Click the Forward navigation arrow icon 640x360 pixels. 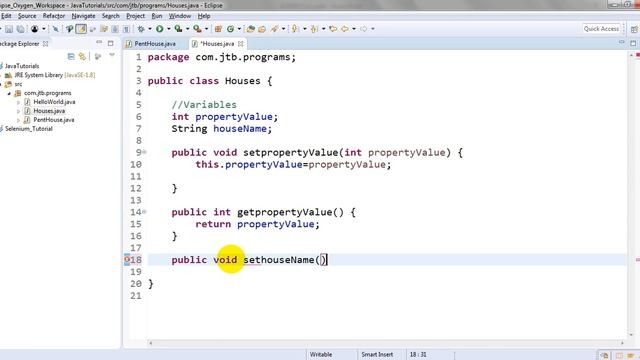[x=364, y=29]
